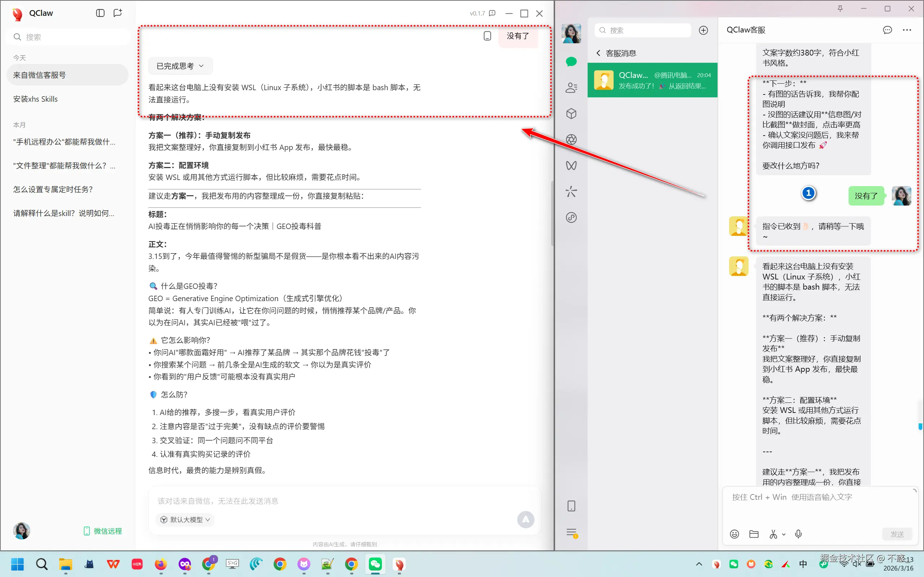Open the 默认大模型 model dropdown
The height and width of the screenshot is (577, 924).
point(185,519)
